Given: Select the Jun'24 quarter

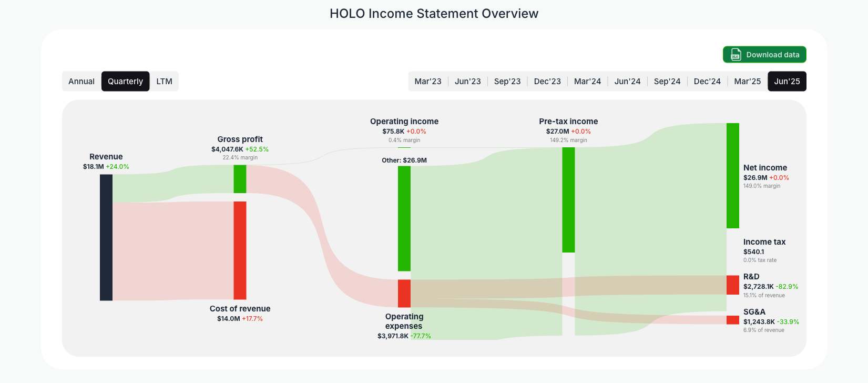Looking at the screenshot, I should [627, 82].
